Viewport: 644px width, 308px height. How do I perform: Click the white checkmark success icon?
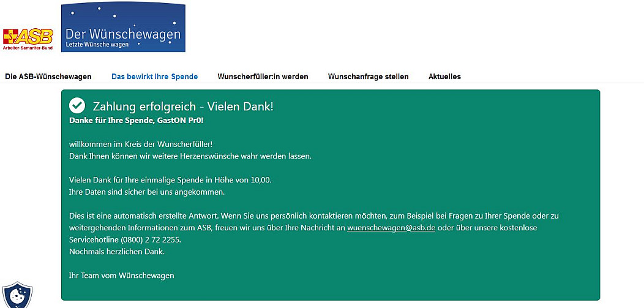point(77,106)
